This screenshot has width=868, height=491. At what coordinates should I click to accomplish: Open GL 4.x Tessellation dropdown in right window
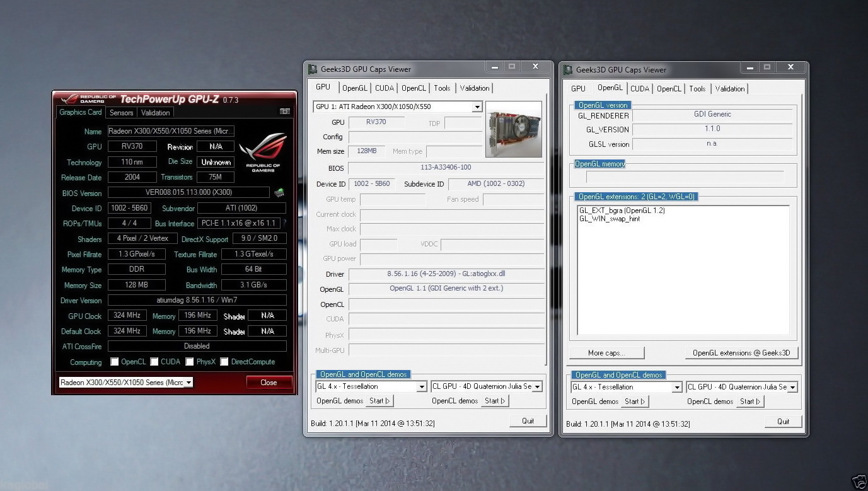[x=677, y=387]
